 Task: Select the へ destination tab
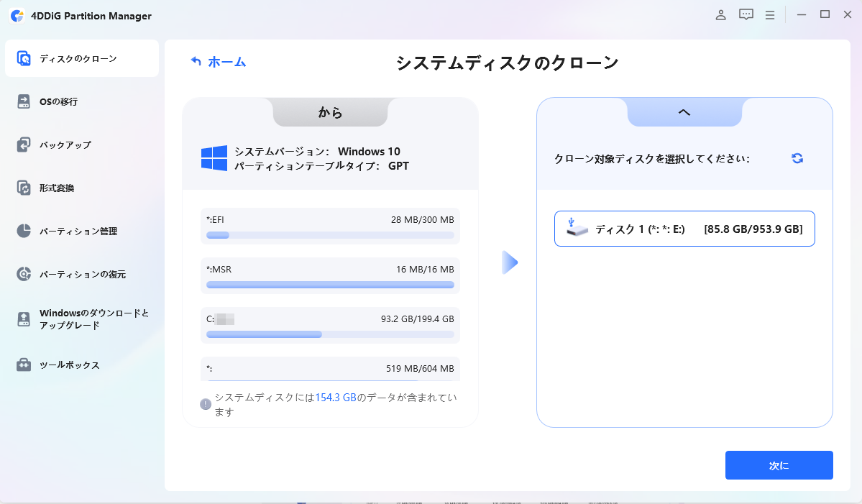click(684, 112)
